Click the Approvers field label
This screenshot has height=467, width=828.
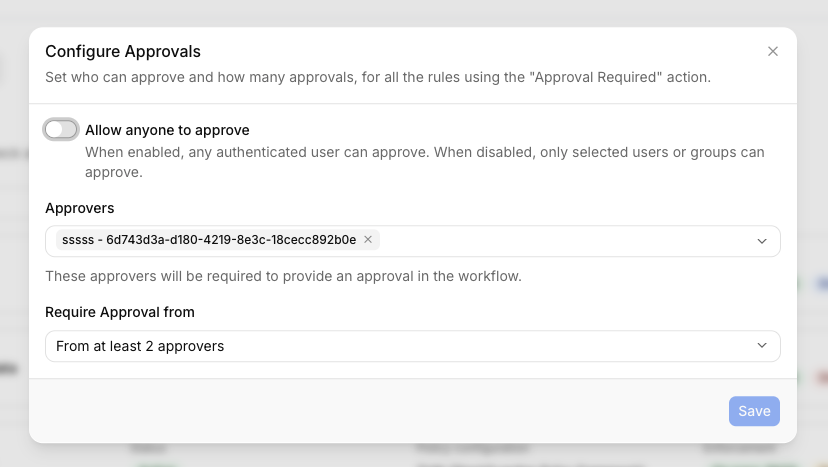[80, 208]
